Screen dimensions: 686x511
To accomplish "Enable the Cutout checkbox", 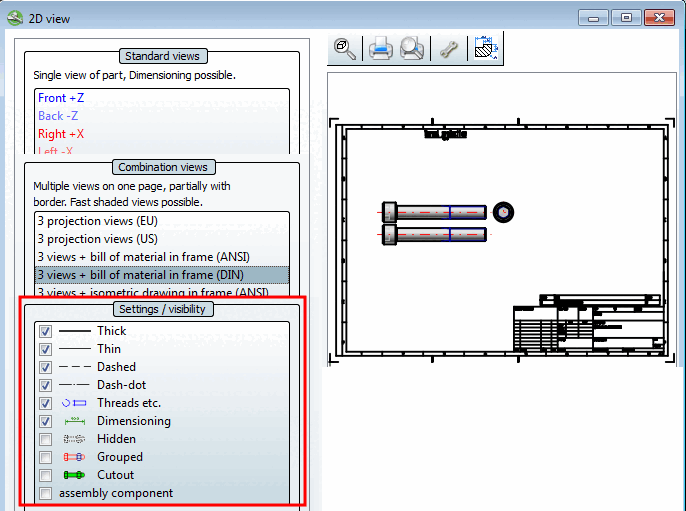I will pyautogui.click(x=46, y=475).
